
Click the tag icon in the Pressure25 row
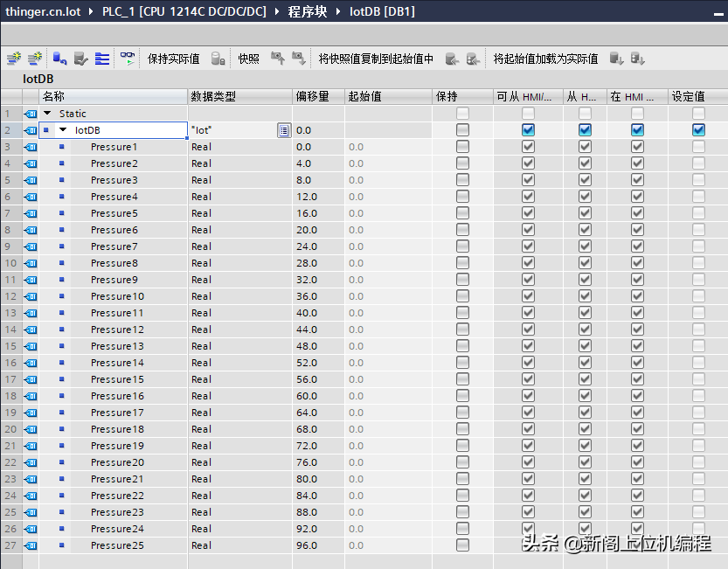pos(31,545)
